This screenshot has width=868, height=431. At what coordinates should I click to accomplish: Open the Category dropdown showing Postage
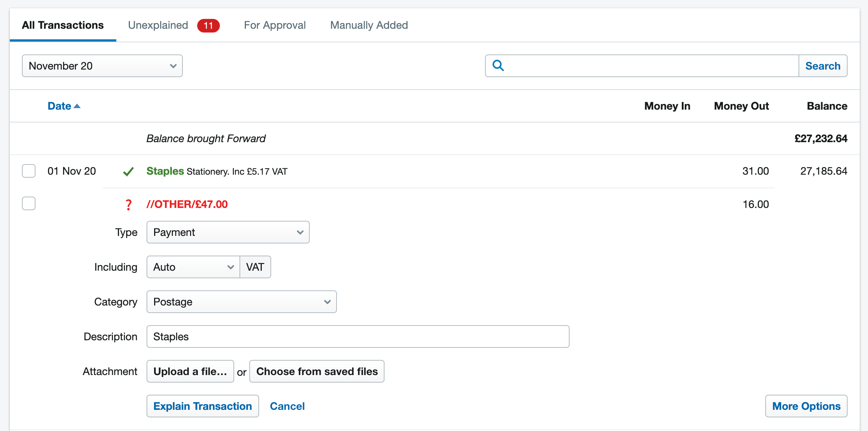pos(241,302)
